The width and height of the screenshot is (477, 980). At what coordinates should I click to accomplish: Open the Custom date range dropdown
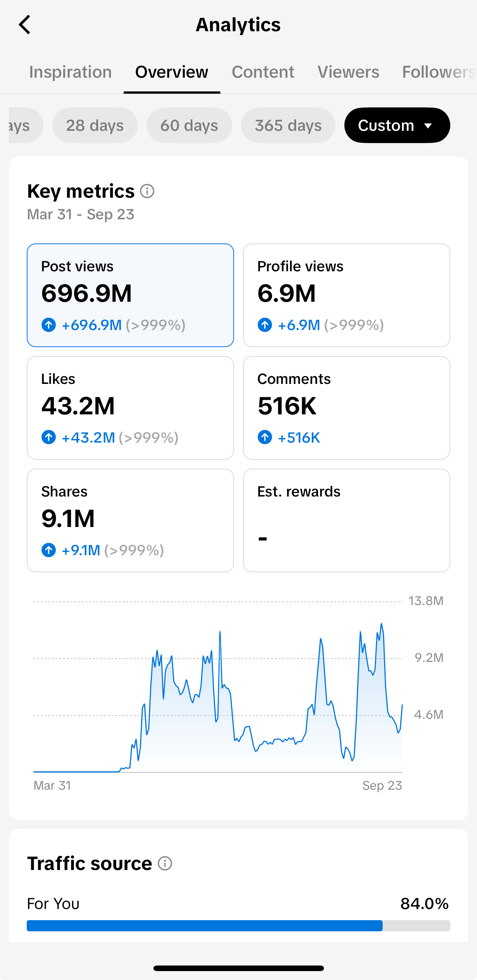(397, 125)
